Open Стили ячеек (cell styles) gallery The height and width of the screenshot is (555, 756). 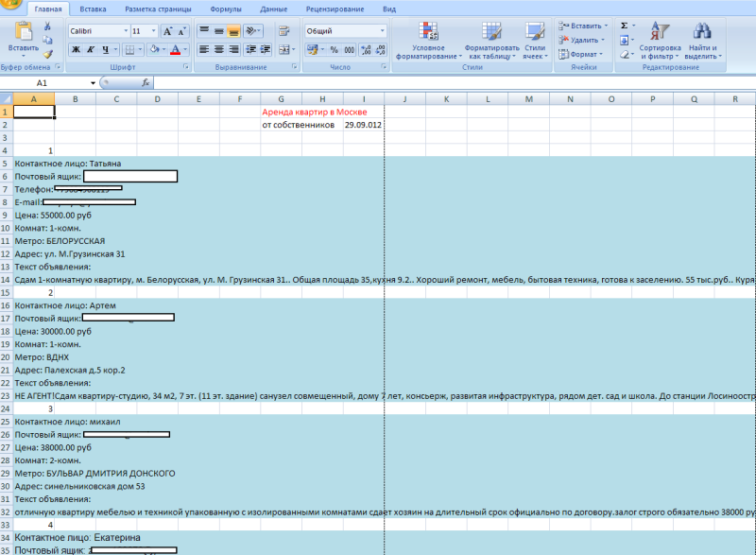pos(535,41)
